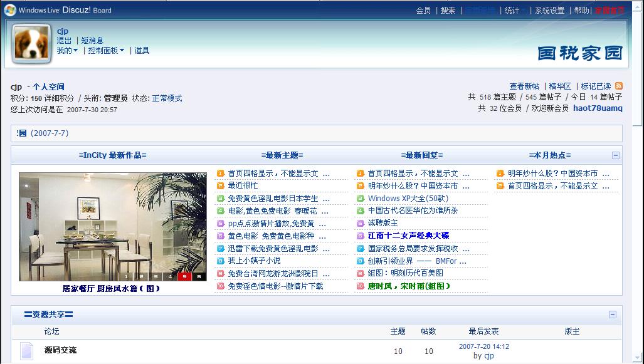
Task: Click the dog avatar picture
Action: [x=32, y=44]
